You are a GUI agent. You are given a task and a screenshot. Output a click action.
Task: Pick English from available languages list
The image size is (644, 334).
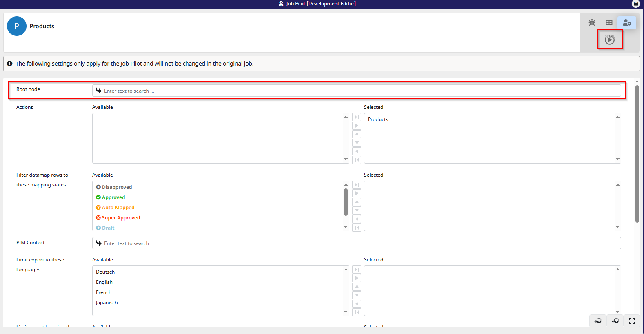pyautogui.click(x=104, y=282)
